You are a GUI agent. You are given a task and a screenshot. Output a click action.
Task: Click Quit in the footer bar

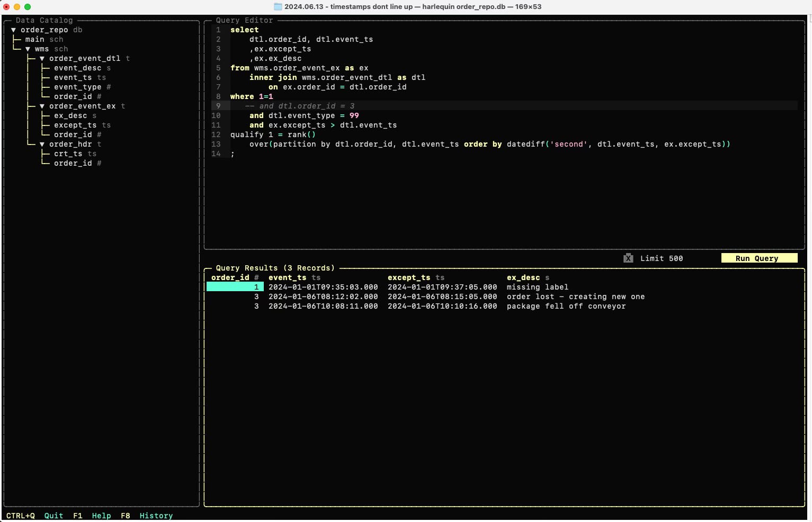tap(53, 516)
